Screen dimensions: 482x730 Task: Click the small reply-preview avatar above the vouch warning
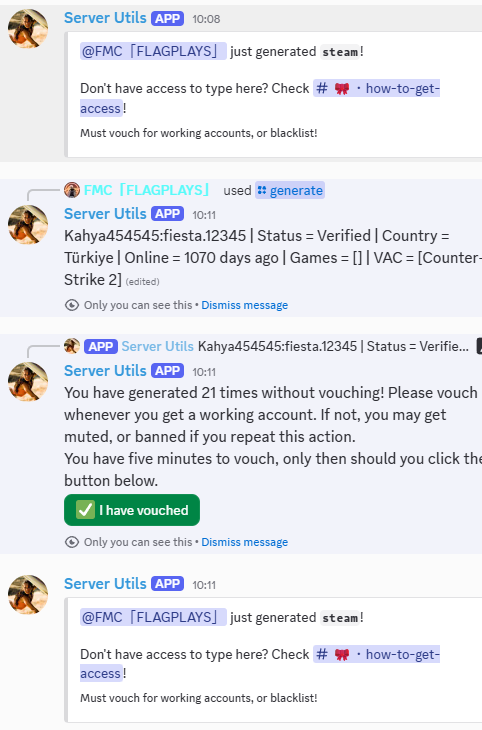pyautogui.click(x=72, y=346)
